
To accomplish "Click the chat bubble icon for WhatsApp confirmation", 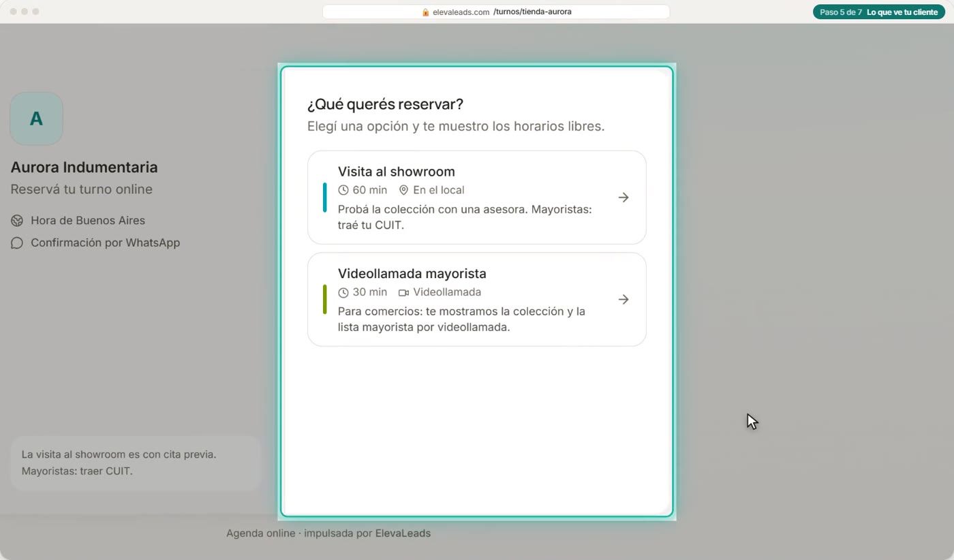I will (x=17, y=243).
